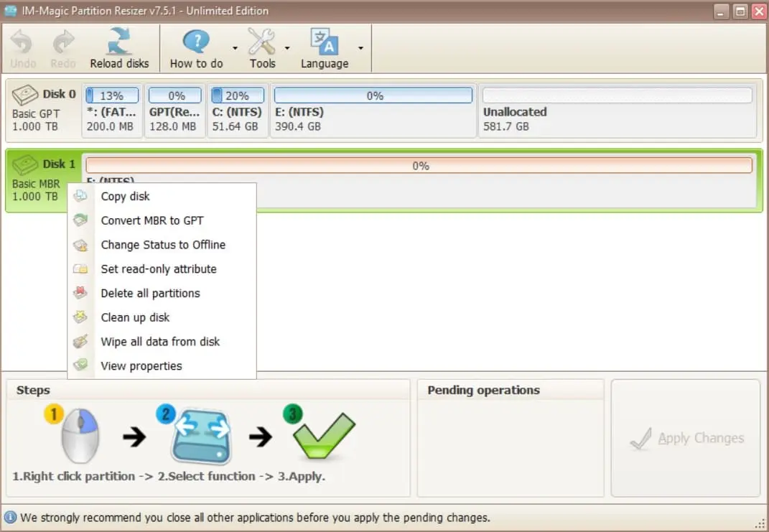Select the Disk 0 drive icon
Image resolution: width=769 pixels, height=532 pixels.
pyautogui.click(x=25, y=95)
